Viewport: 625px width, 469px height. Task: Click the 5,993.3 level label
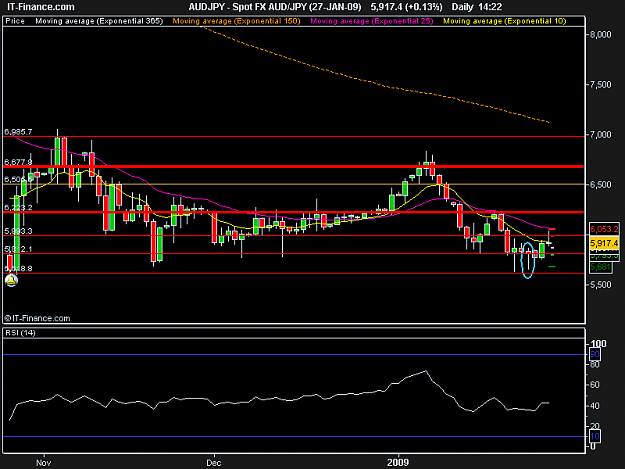click(x=18, y=231)
